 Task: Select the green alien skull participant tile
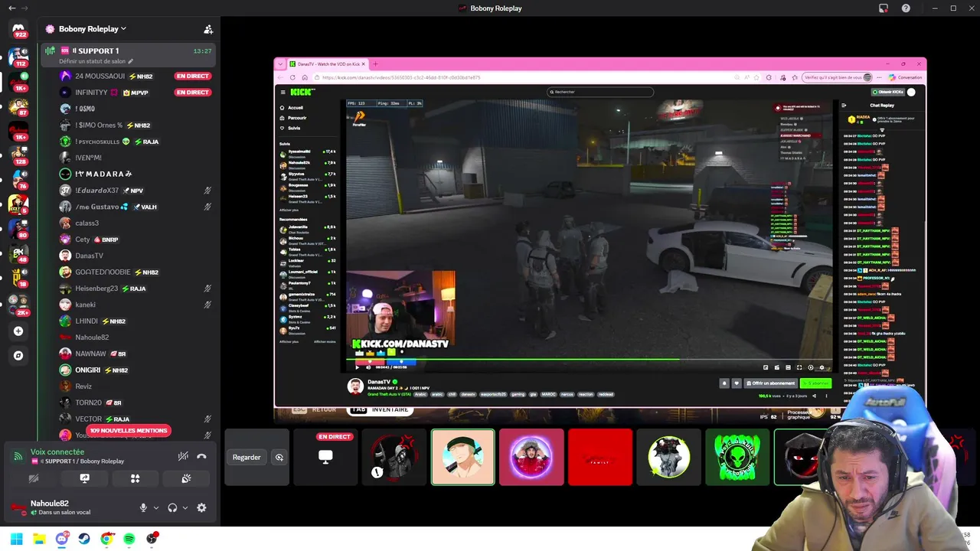click(x=737, y=457)
